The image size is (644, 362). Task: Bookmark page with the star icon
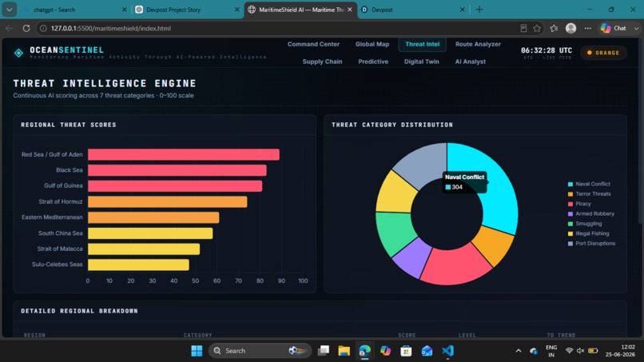[x=537, y=28]
